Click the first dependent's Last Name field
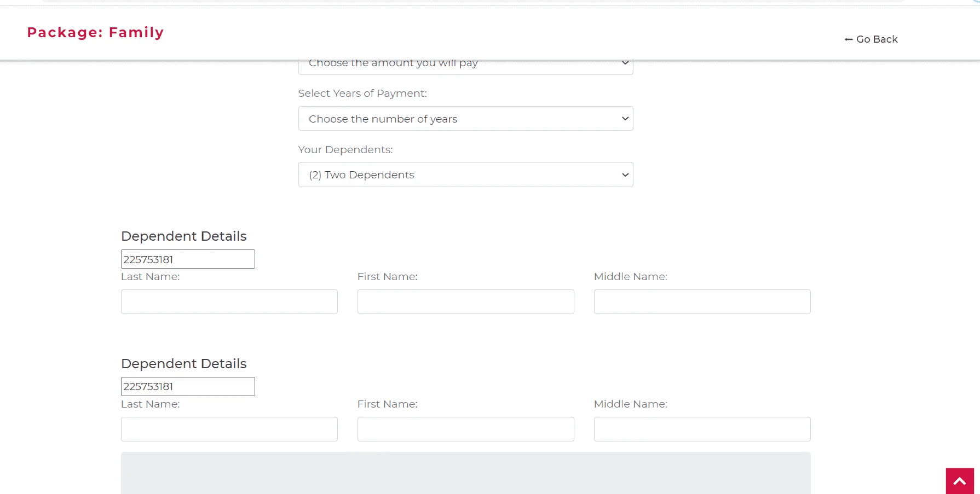The width and height of the screenshot is (980, 494). point(229,301)
